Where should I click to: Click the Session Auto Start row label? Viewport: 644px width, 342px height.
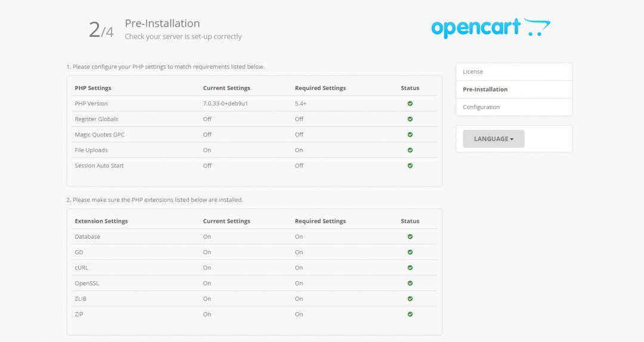pos(99,166)
